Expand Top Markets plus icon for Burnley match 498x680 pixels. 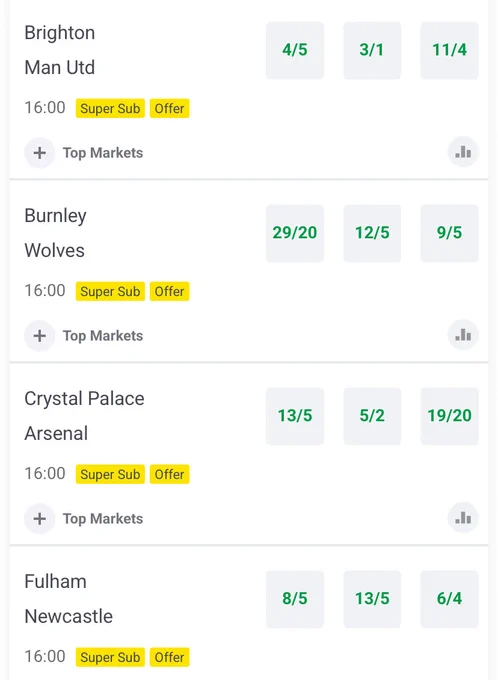(x=39, y=336)
